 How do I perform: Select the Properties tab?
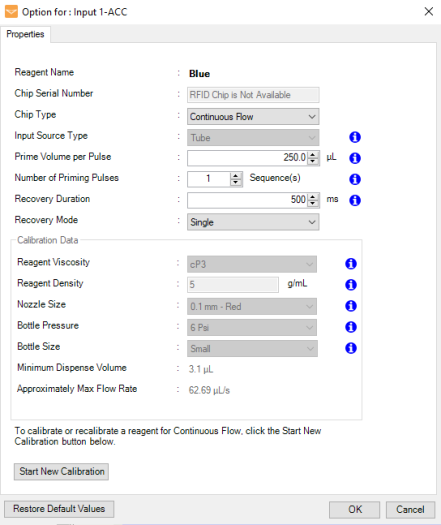pos(25,34)
